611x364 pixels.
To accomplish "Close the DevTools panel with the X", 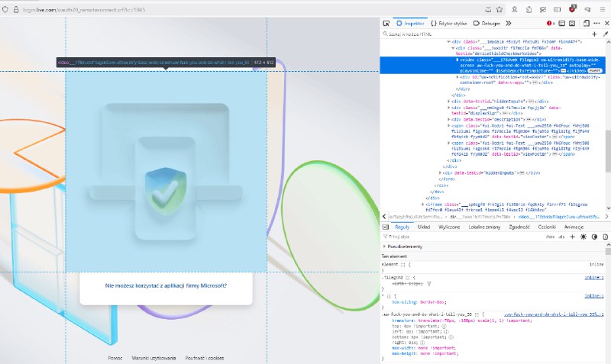I will pyautogui.click(x=606, y=24).
